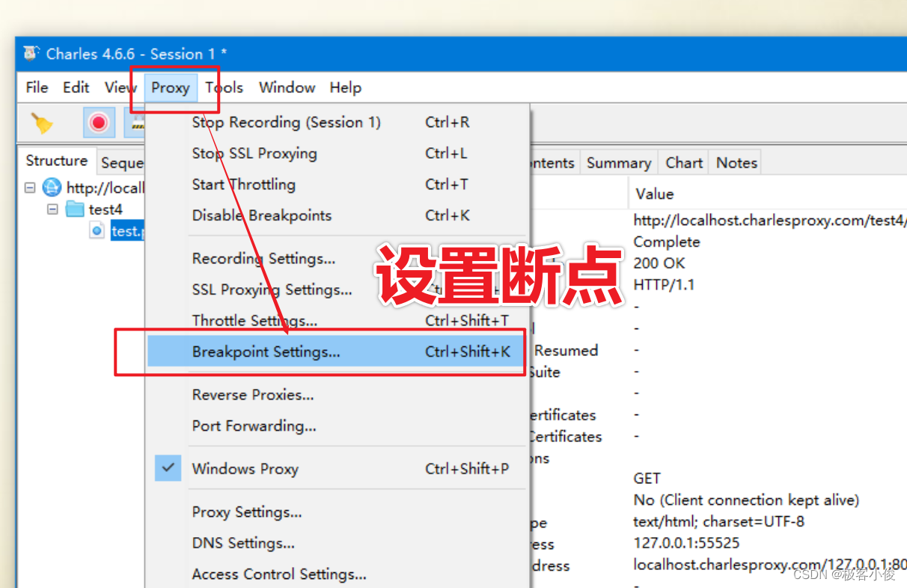Open the Help menu
This screenshot has width=907, height=588.
pyautogui.click(x=346, y=88)
